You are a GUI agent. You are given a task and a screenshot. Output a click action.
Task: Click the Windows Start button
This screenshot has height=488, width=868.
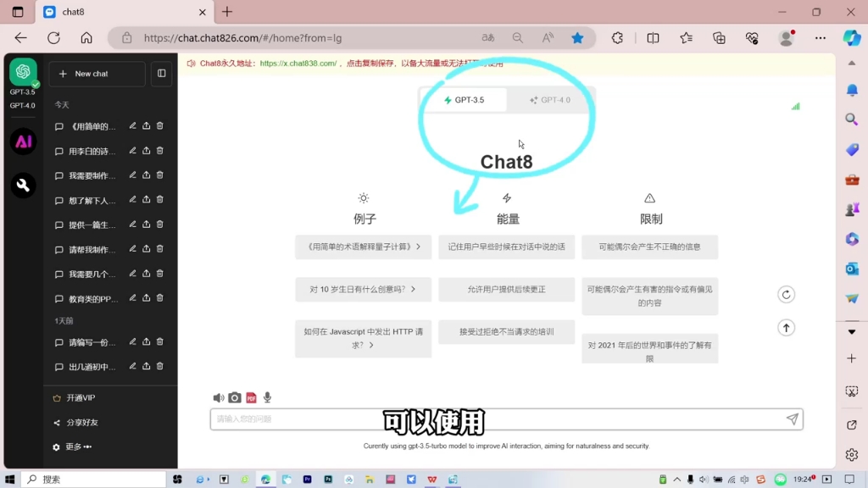tap(9, 480)
